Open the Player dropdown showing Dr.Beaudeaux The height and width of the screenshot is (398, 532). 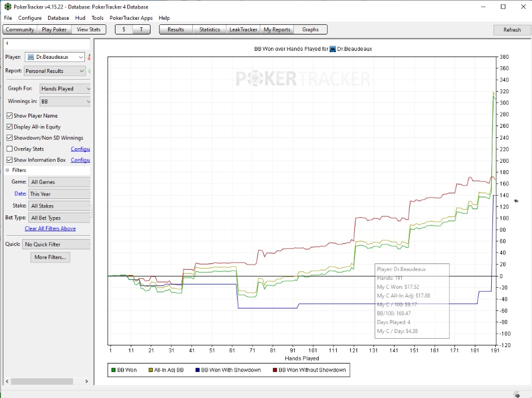(55, 57)
